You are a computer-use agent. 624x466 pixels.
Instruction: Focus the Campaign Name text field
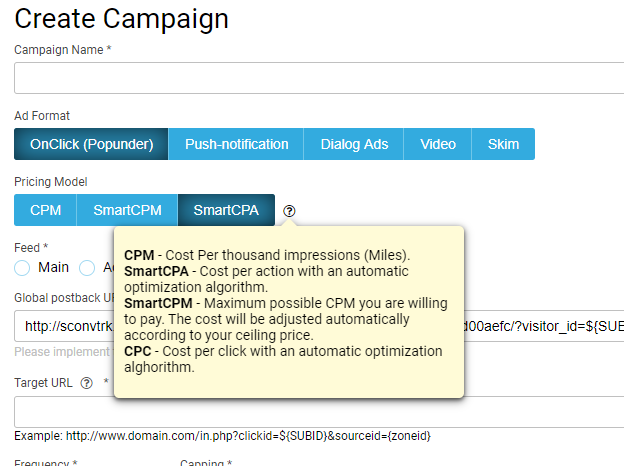[x=318, y=78]
